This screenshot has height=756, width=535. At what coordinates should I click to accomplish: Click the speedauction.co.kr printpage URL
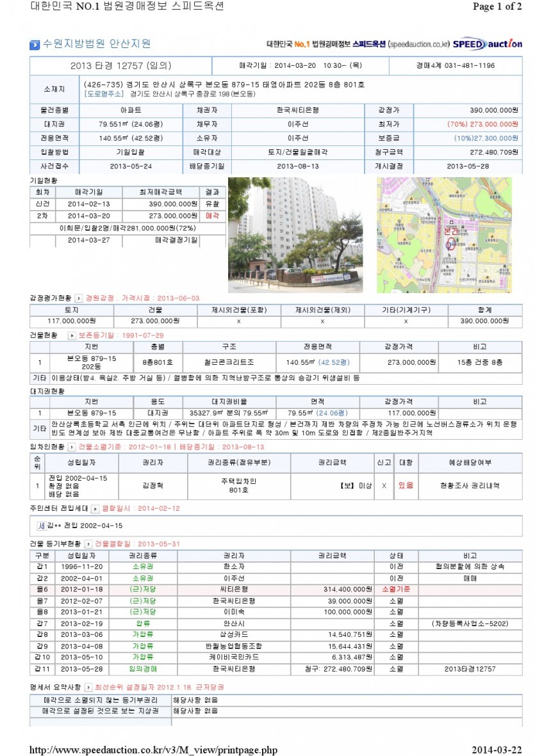point(153,750)
